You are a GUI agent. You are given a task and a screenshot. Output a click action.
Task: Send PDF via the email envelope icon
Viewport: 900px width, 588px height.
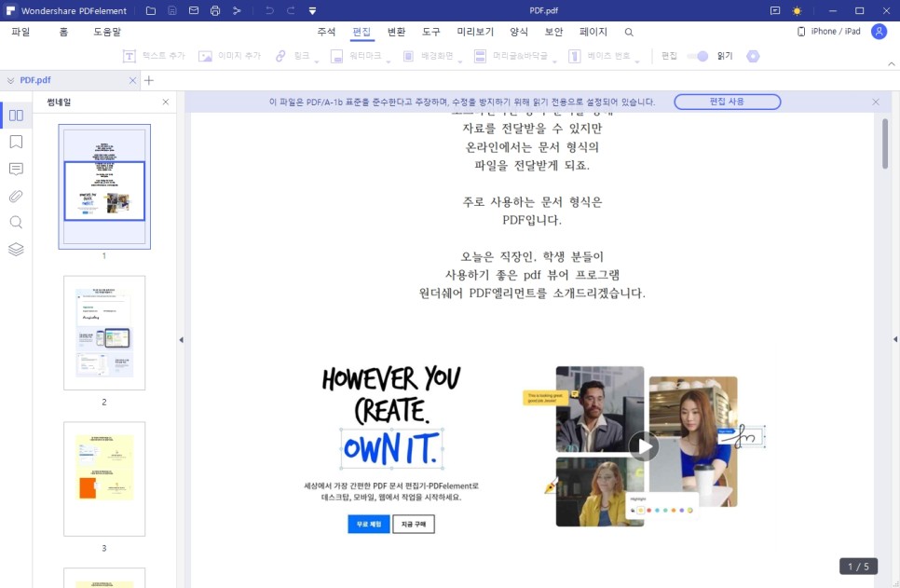(x=194, y=10)
